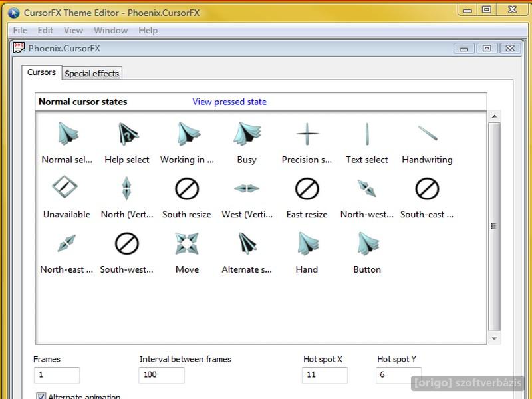This screenshot has height=399, width=532.
Task: Click the View pressed state link
Action: (x=229, y=102)
